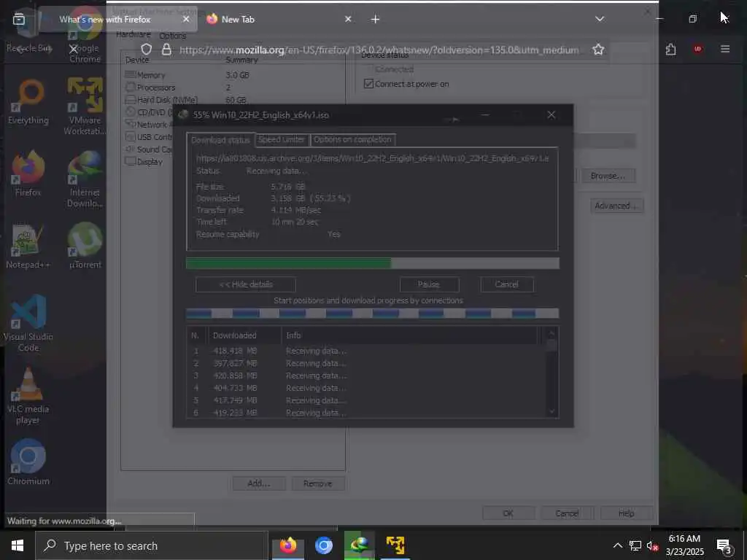Collapse details with Hide details button

pyautogui.click(x=246, y=284)
